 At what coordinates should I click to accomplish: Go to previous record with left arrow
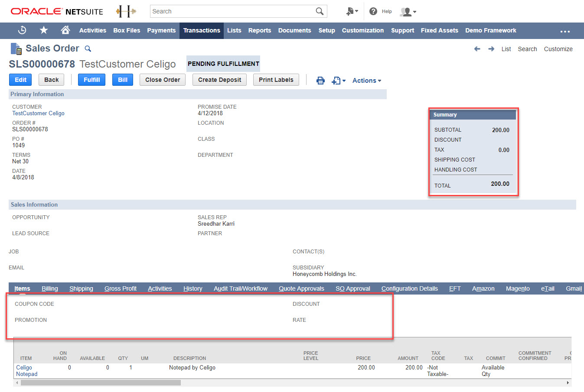tap(477, 49)
